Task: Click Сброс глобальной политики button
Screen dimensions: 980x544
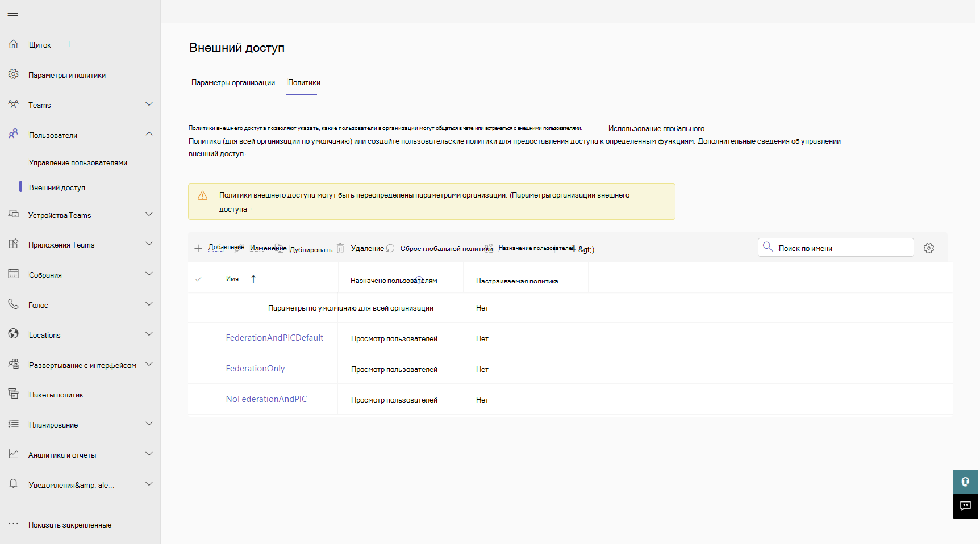Action: pyautogui.click(x=446, y=249)
